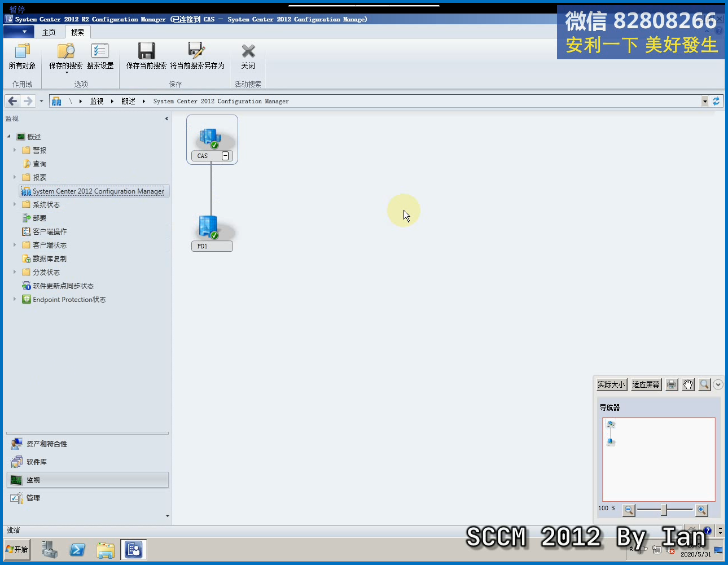Open the 资产和符合性 workspace
This screenshot has height=565, width=728.
[87, 444]
